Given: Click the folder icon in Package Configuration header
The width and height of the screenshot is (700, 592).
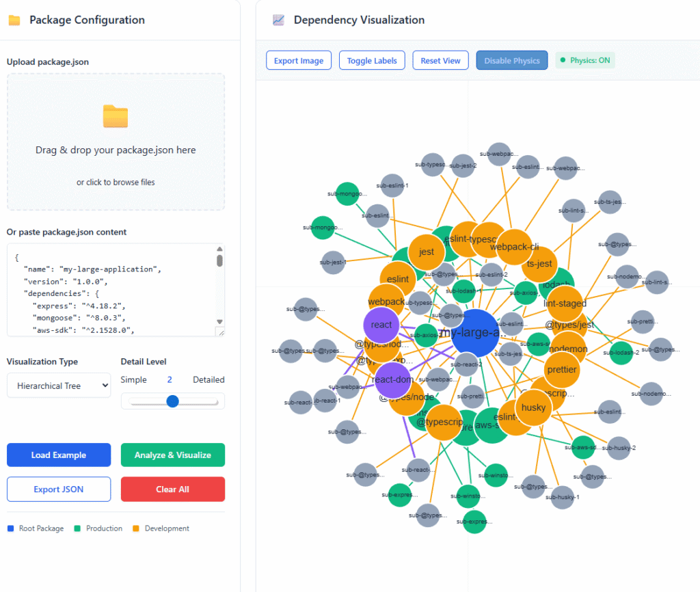Looking at the screenshot, I should click(14, 21).
